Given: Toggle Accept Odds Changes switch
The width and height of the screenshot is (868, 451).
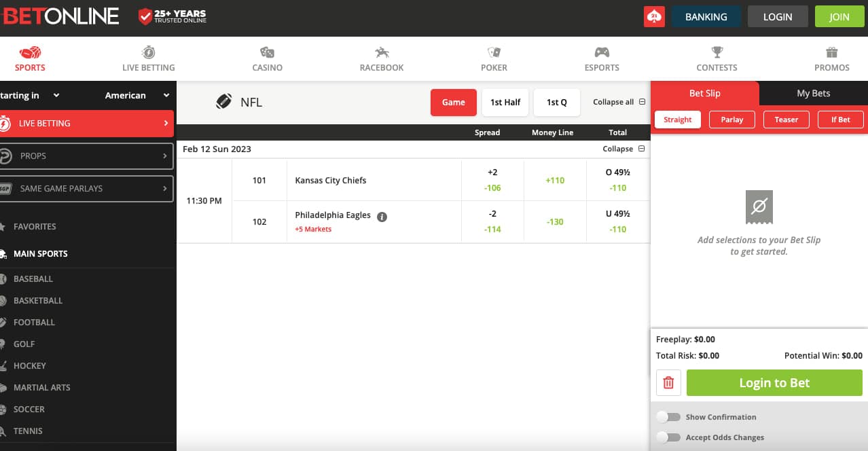Looking at the screenshot, I should click(x=668, y=437).
